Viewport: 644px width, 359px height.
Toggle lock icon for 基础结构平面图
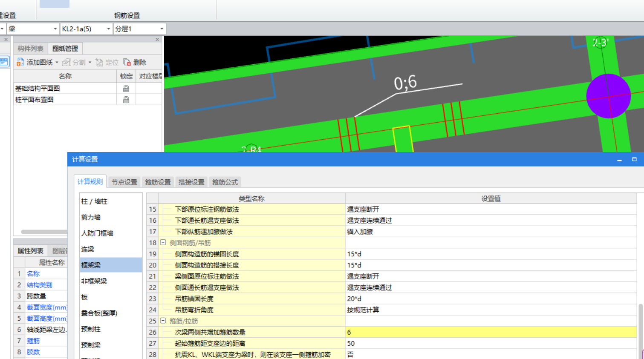pyautogui.click(x=126, y=89)
